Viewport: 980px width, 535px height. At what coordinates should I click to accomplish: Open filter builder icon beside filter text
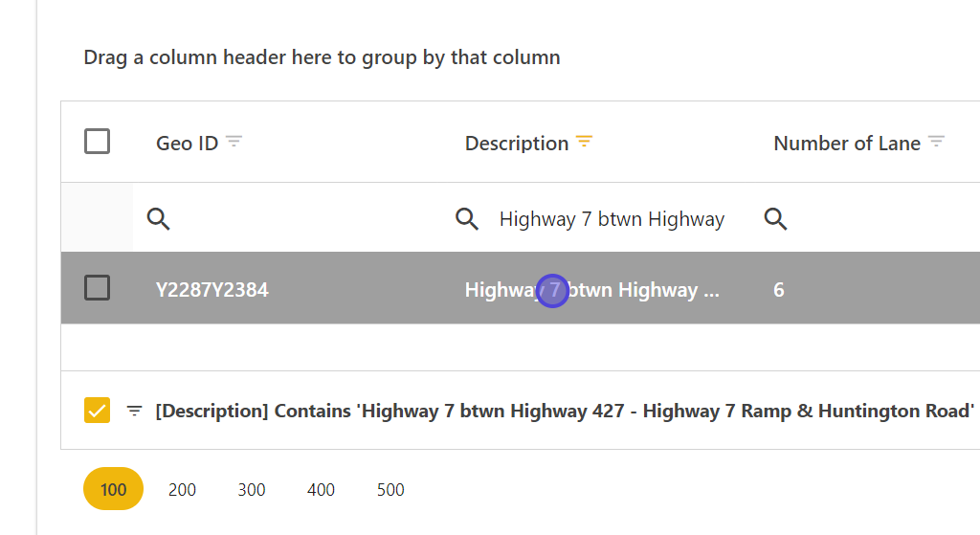point(135,411)
